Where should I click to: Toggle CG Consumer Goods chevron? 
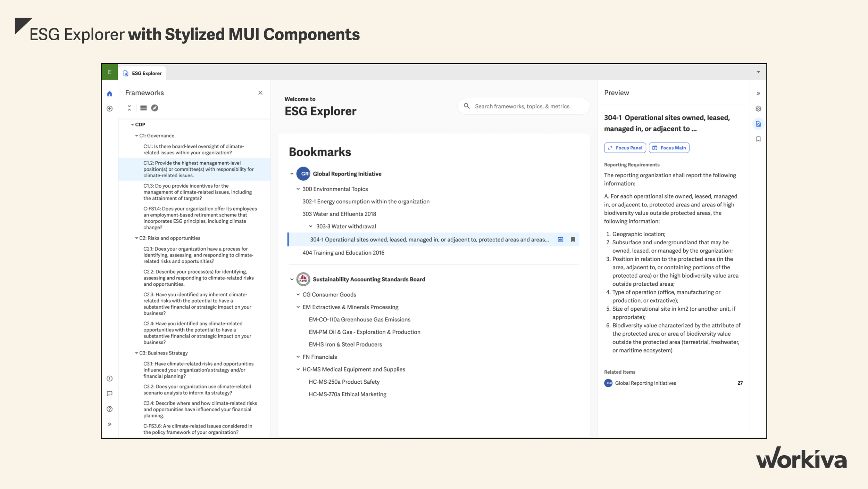[298, 294]
